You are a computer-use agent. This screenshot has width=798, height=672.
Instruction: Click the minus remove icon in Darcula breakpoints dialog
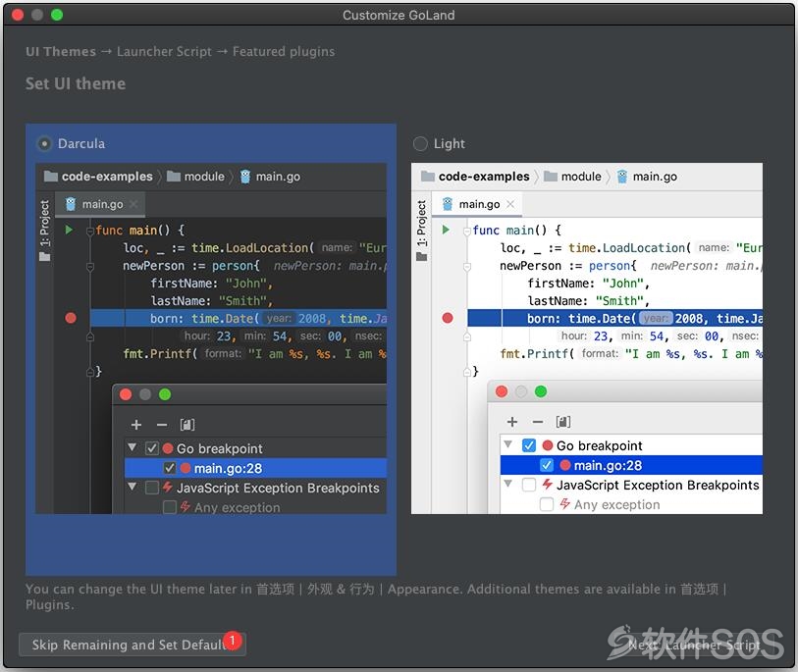click(x=162, y=424)
